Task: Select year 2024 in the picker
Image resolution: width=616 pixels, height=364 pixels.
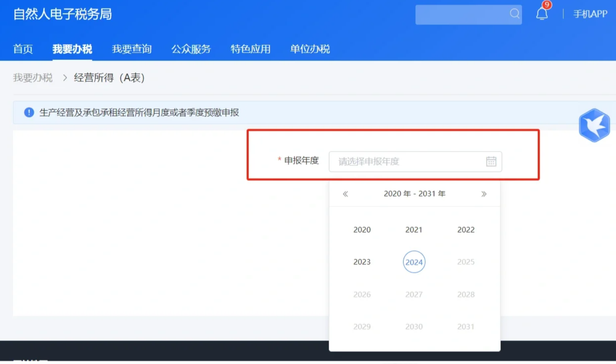Action: click(x=414, y=261)
